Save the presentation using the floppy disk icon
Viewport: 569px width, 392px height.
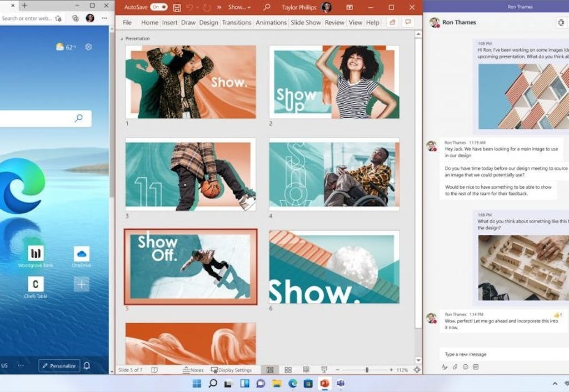coord(177,8)
